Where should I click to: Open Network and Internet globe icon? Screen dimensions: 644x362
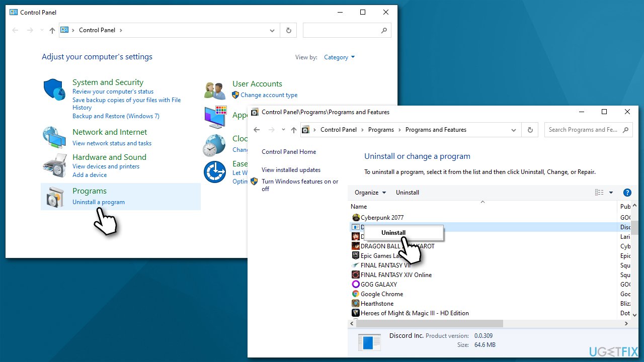click(54, 137)
